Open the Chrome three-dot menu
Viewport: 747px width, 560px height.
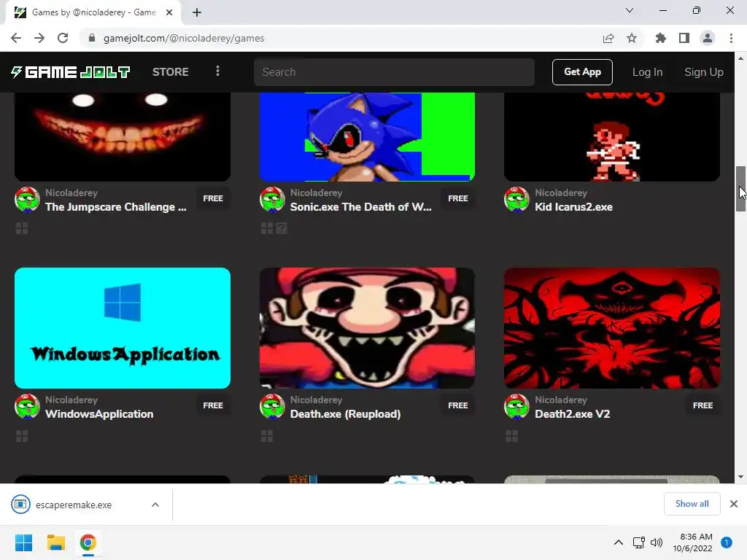pyautogui.click(x=731, y=38)
